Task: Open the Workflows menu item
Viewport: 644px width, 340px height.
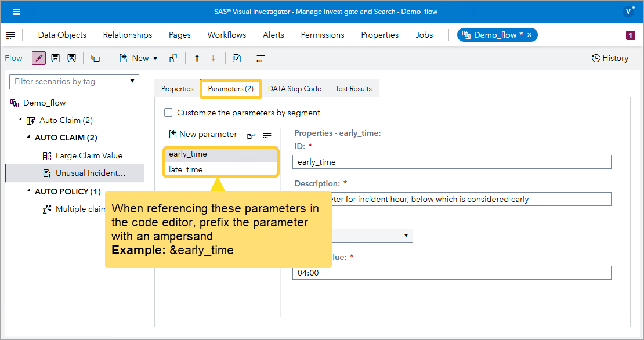Action: click(x=226, y=35)
